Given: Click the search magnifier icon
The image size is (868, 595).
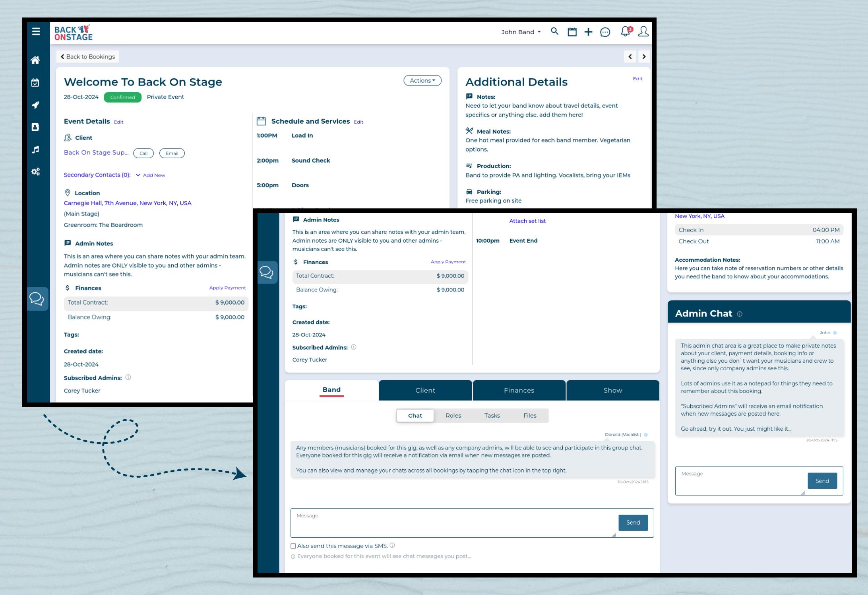Looking at the screenshot, I should (x=554, y=31).
